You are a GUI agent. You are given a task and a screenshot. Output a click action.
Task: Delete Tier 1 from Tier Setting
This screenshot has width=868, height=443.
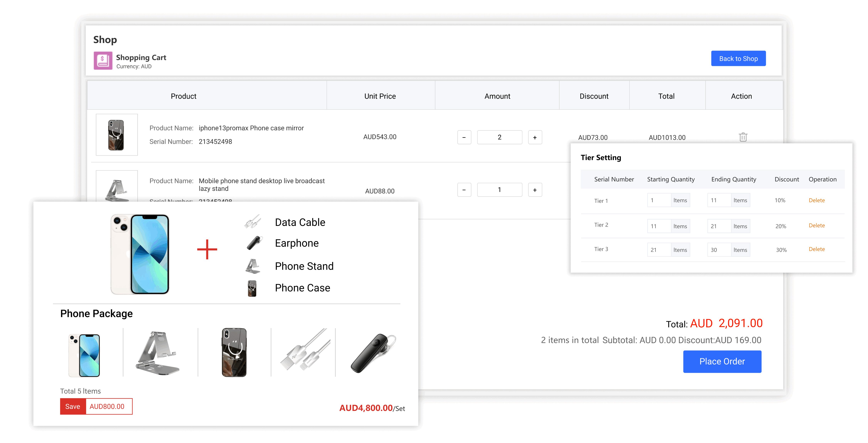click(816, 200)
